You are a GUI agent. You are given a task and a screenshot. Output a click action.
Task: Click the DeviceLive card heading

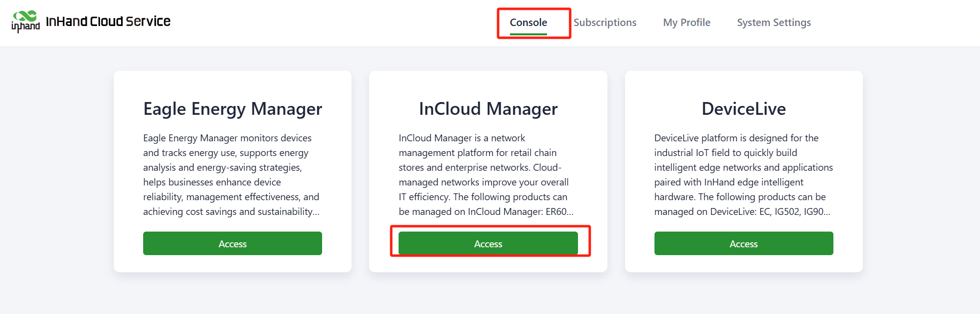click(743, 109)
